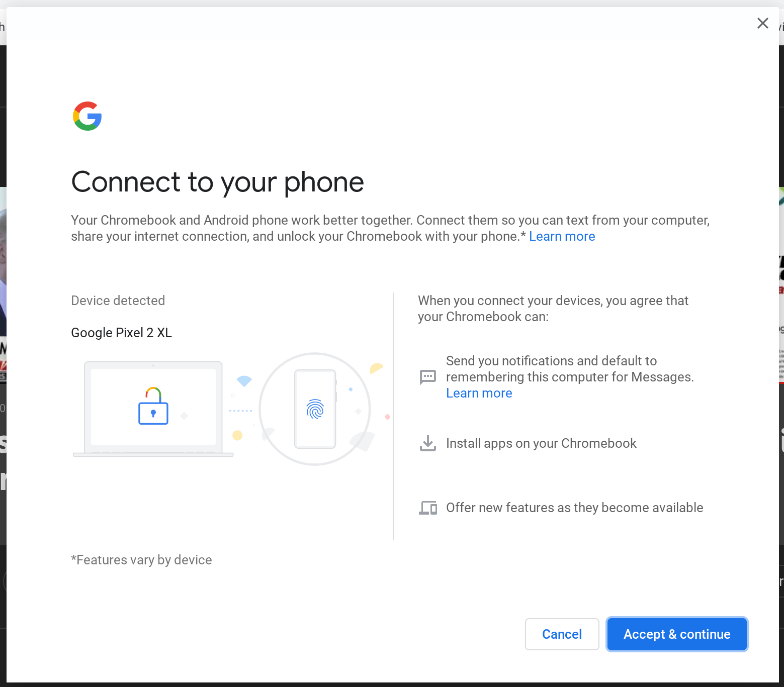Click the Google logo
Viewport: 784px width, 687px height.
[87, 116]
